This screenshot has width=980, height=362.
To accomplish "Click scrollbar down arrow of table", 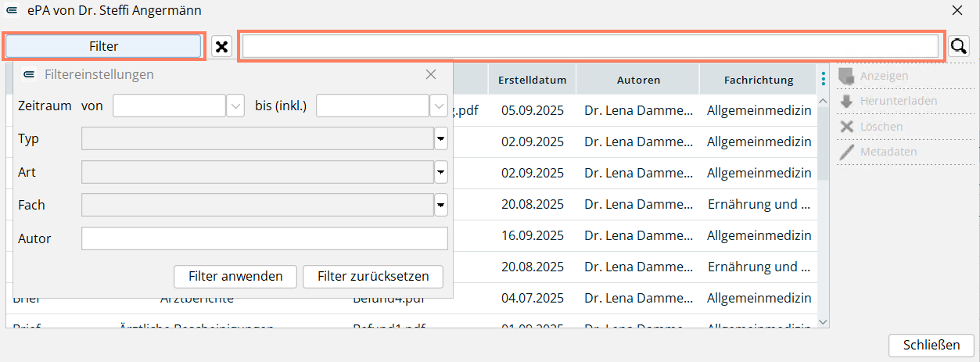I will click(823, 321).
